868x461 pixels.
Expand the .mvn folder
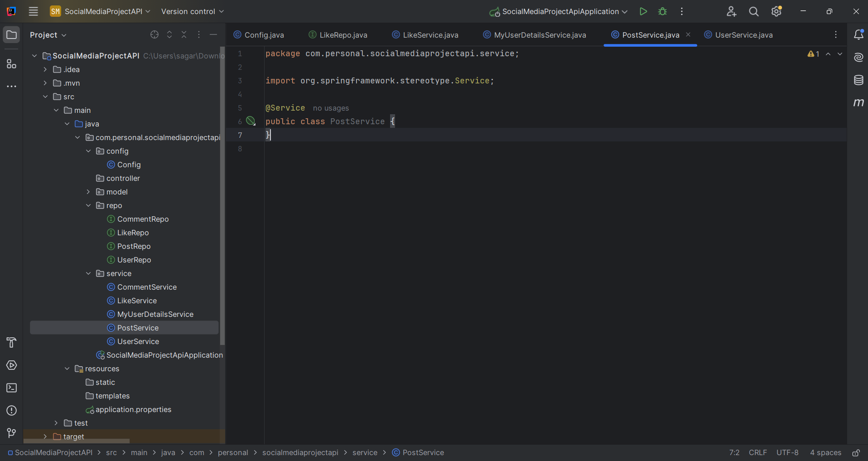[x=45, y=83]
